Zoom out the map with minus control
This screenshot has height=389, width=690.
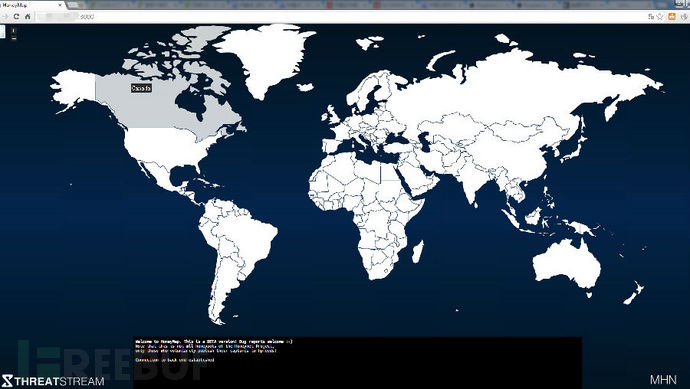[x=14, y=38]
